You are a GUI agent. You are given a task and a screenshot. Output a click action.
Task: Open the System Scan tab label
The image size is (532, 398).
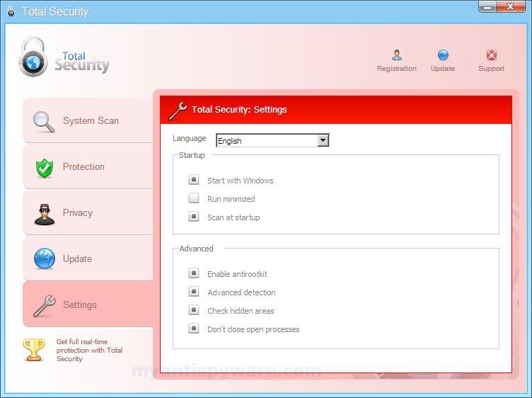point(91,120)
